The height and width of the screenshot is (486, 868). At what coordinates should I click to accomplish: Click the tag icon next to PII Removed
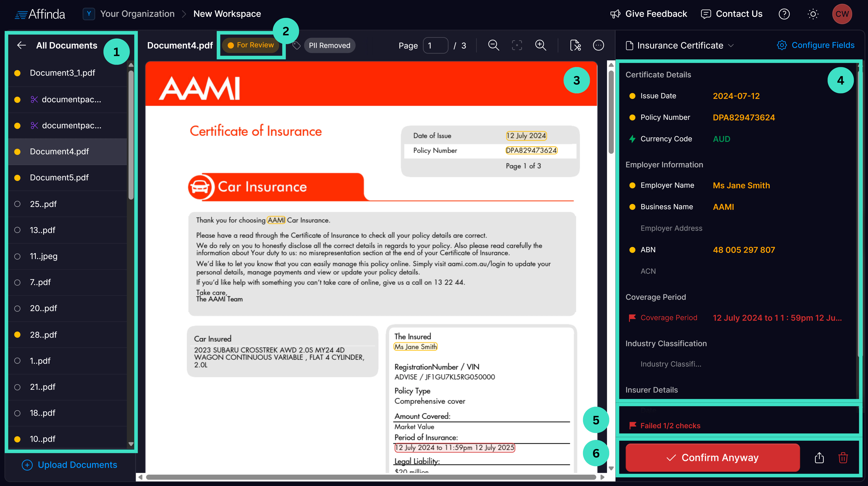point(296,45)
